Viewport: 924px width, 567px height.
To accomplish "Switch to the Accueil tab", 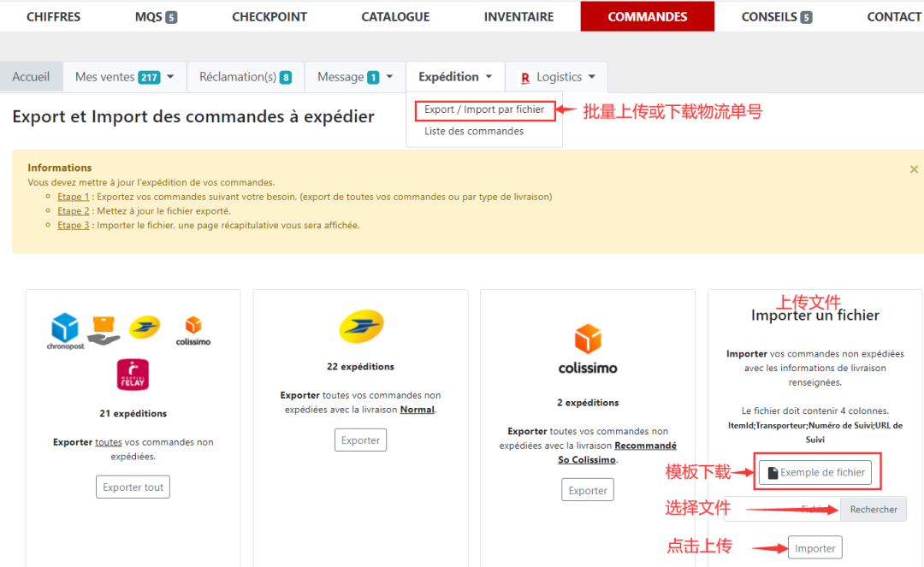I will [x=32, y=77].
